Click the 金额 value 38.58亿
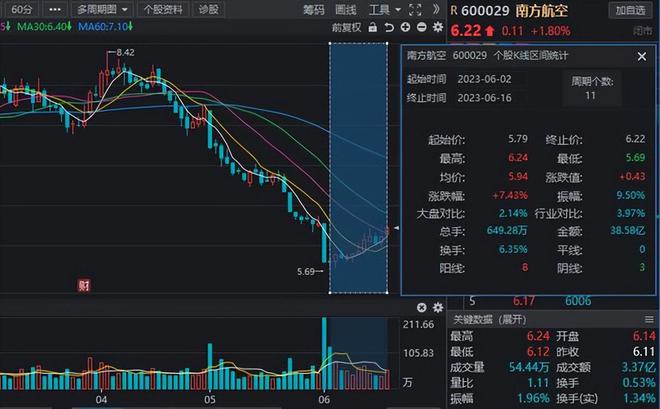The width and height of the screenshot is (660, 409). point(628,231)
